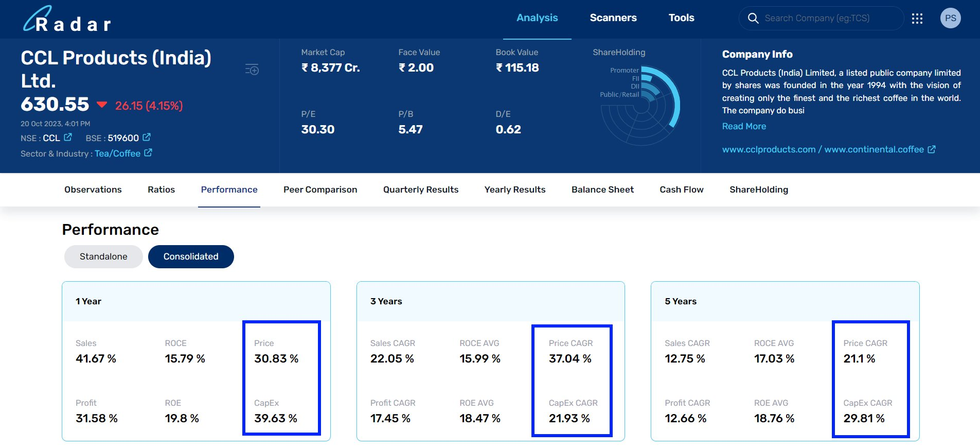Screen dimensions: 980x448
Task: Click the CCL Products (India) Ltd. title
Action: [x=116, y=69]
